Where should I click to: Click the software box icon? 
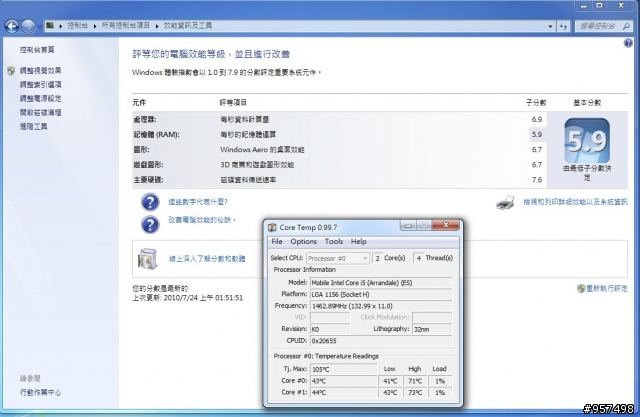tap(147, 259)
